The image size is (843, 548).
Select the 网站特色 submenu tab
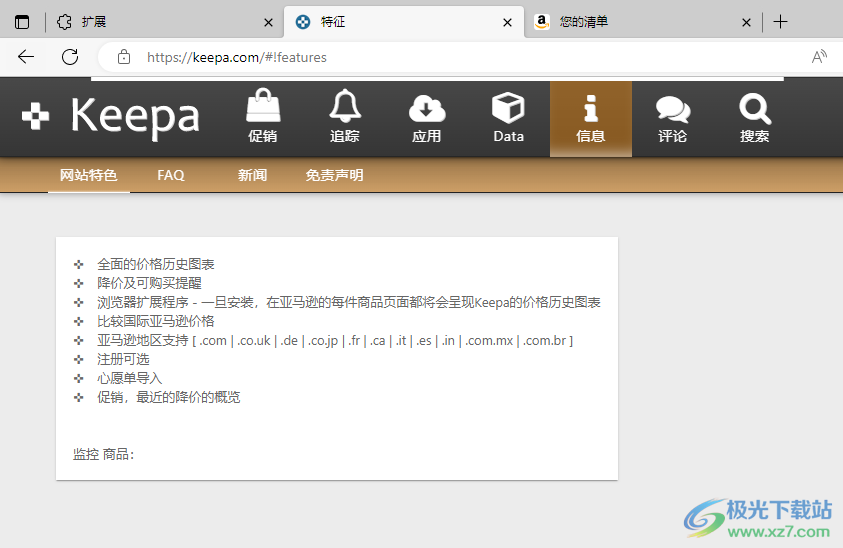click(x=89, y=175)
